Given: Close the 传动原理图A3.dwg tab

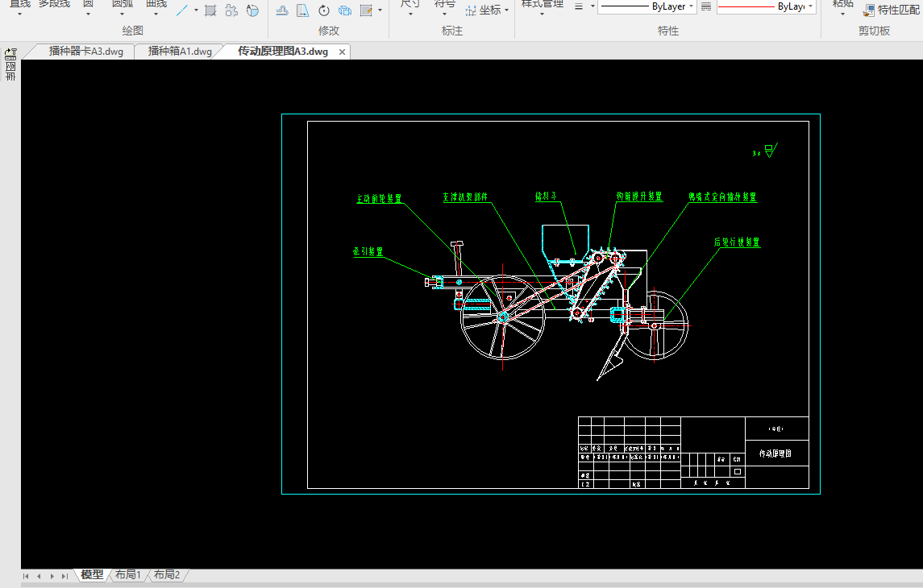Looking at the screenshot, I should [x=342, y=52].
